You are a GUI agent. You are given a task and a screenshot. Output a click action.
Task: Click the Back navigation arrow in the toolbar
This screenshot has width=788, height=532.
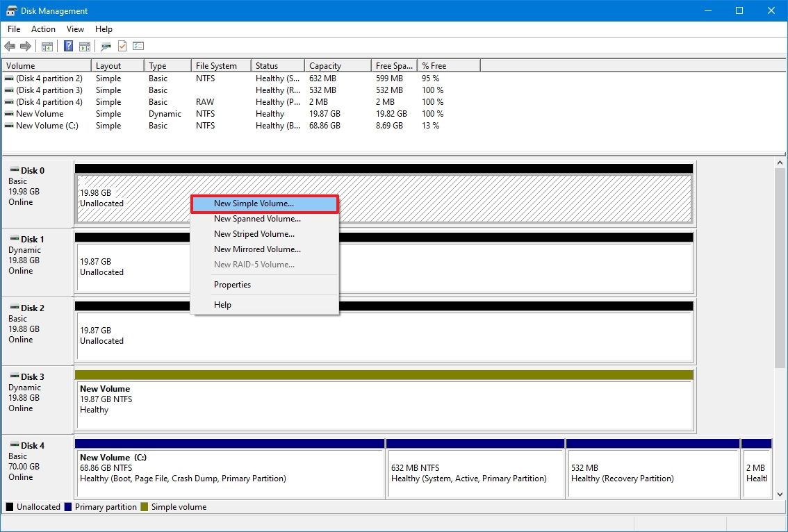[x=10, y=46]
